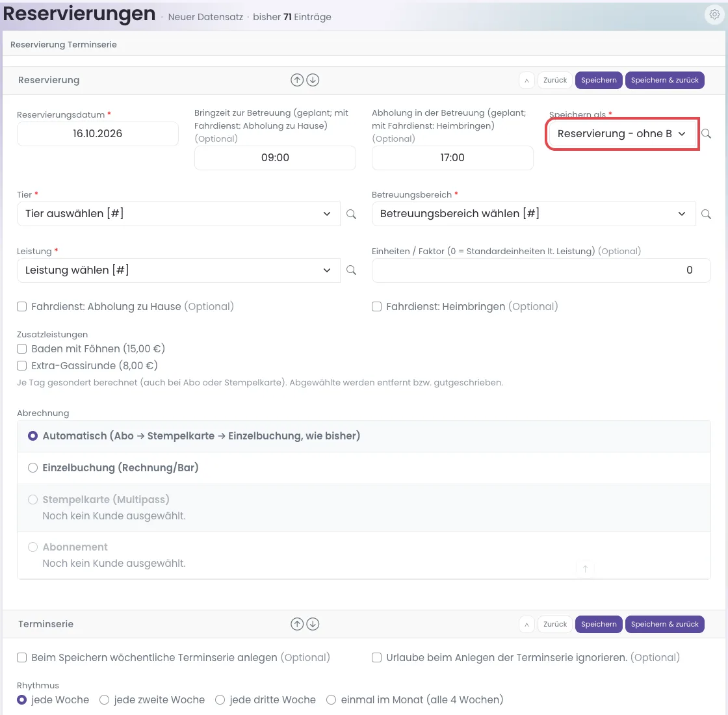Toggle Urlaube beim Anlegen ignorieren checkbox
728x715 pixels.
click(x=376, y=657)
